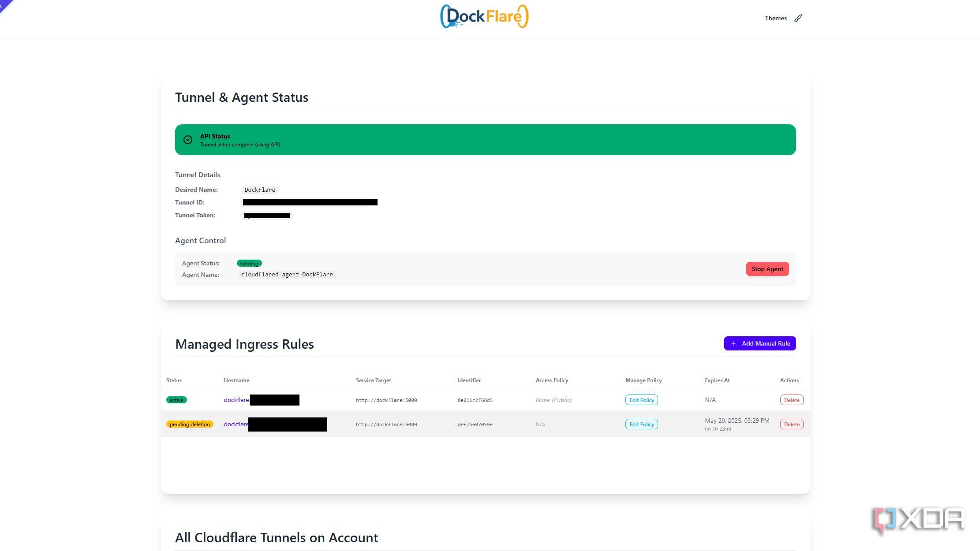Click the Status column header
Screen dimensions: 980x551
coord(174,380)
